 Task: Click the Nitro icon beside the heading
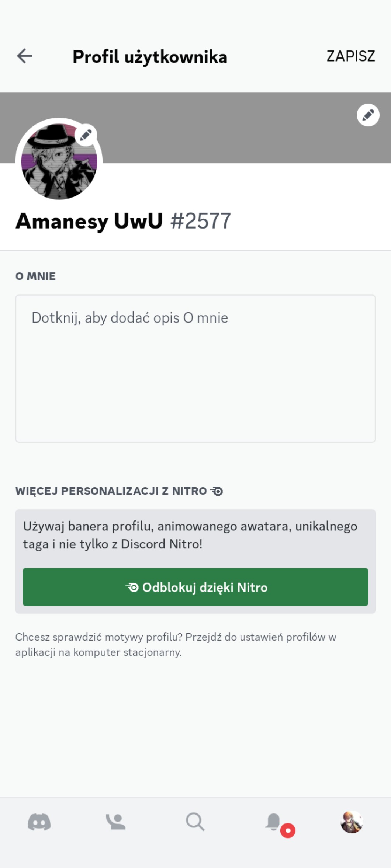click(x=217, y=491)
